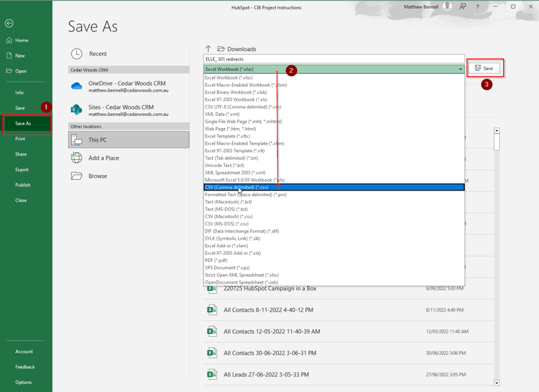The height and width of the screenshot is (392, 539).
Task: Select the Recent locations entry
Action: (x=129, y=54)
